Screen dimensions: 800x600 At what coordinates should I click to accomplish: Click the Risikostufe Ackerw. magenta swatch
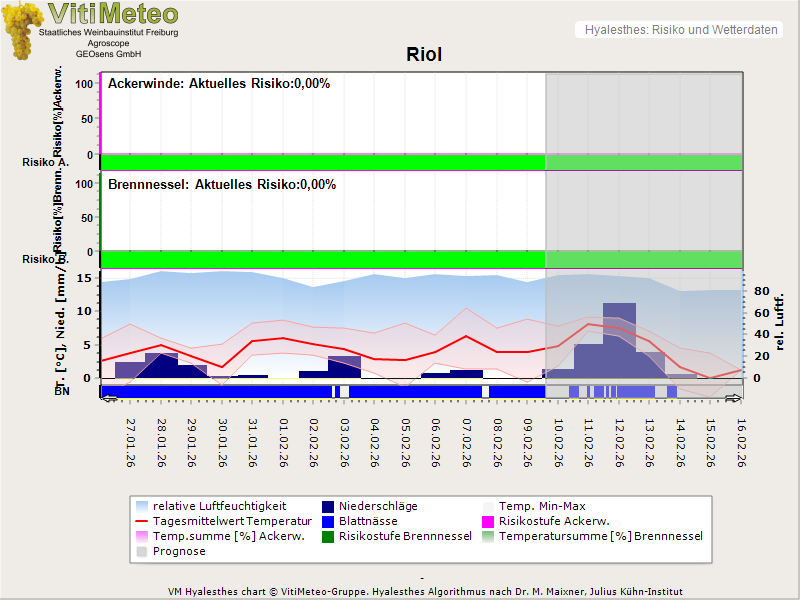489,522
